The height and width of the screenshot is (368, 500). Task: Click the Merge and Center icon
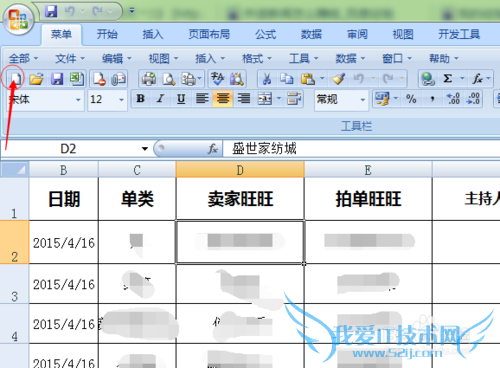click(265, 99)
